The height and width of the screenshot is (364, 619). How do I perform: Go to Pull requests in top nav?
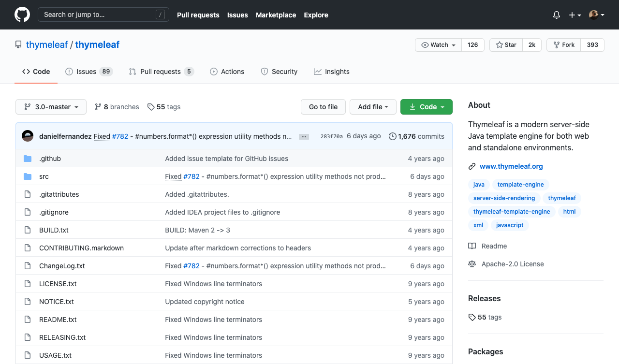tap(198, 15)
